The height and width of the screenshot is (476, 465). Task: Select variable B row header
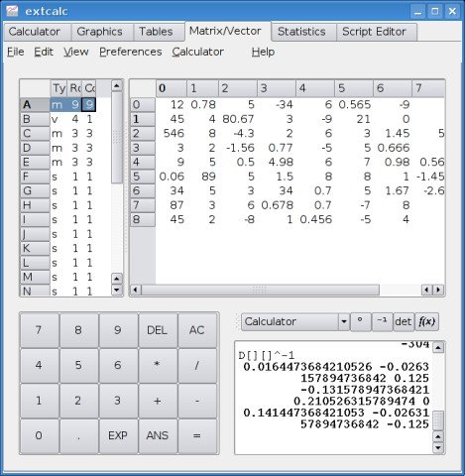[35, 119]
